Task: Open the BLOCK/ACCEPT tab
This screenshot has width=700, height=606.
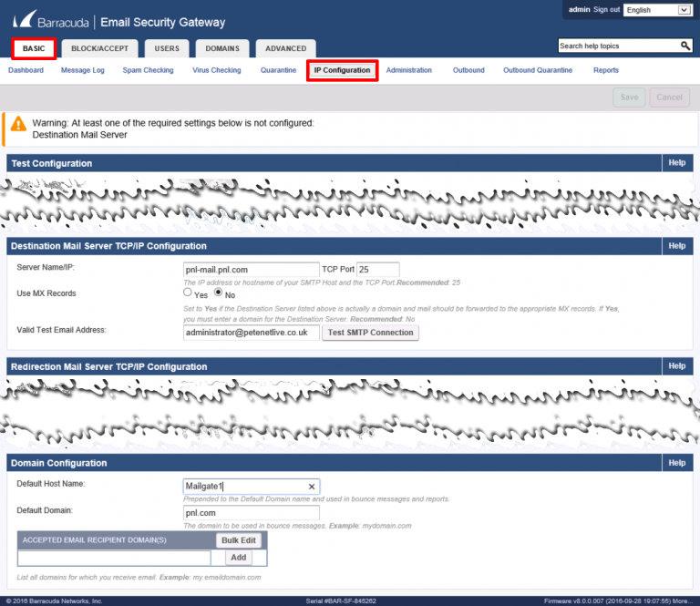Action: click(99, 48)
